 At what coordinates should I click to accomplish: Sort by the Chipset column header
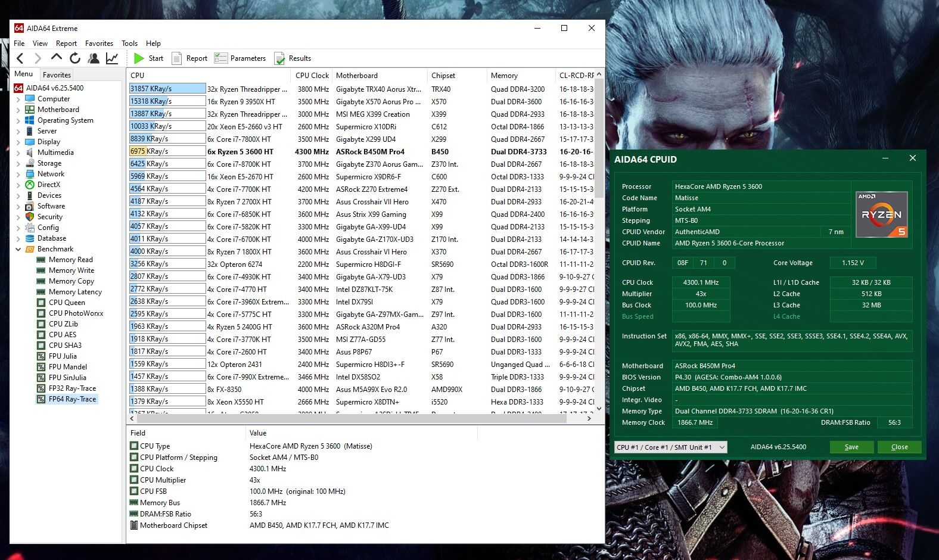(x=457, y=76)
